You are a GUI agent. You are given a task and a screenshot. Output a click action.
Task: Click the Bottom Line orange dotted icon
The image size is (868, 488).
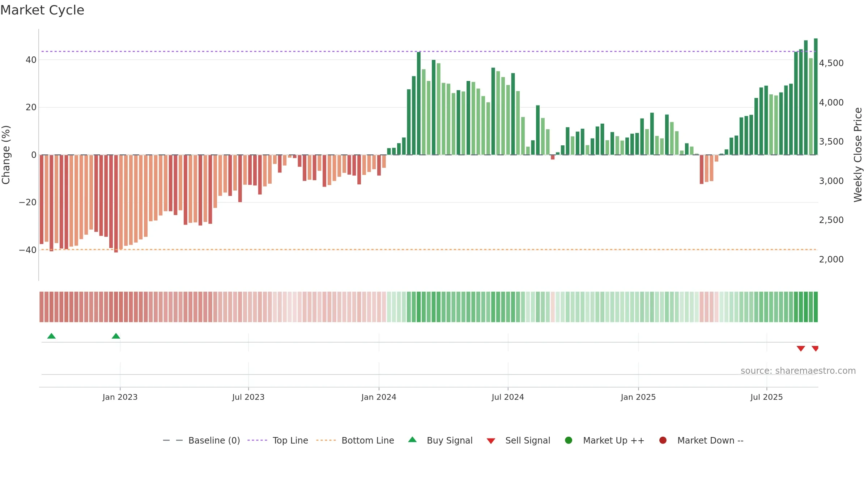point(326,440)
